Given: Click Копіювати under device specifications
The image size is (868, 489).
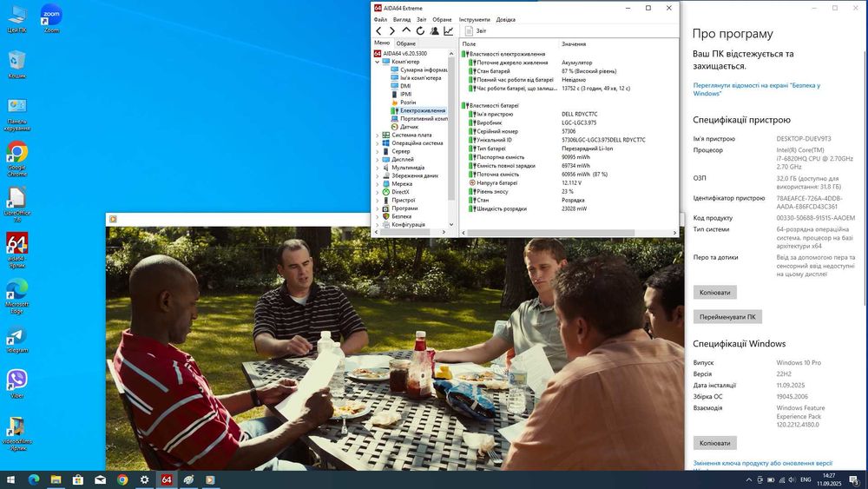Looking at the screenshot, I should [714, 293].
